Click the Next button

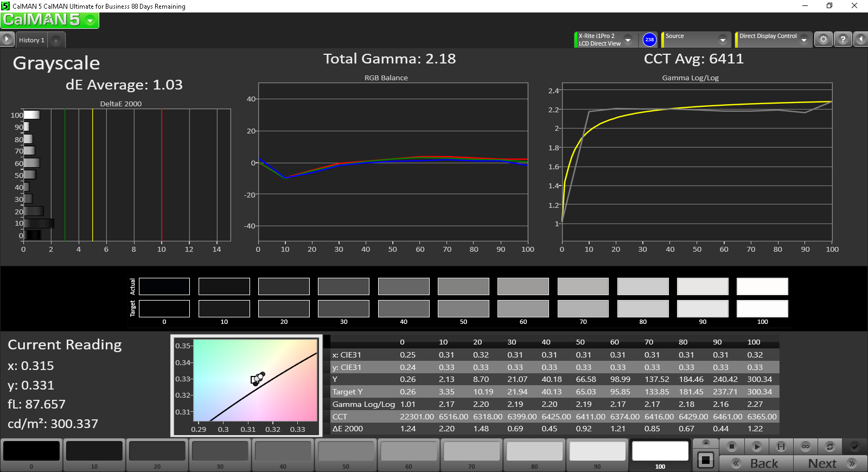click(830, 463)
